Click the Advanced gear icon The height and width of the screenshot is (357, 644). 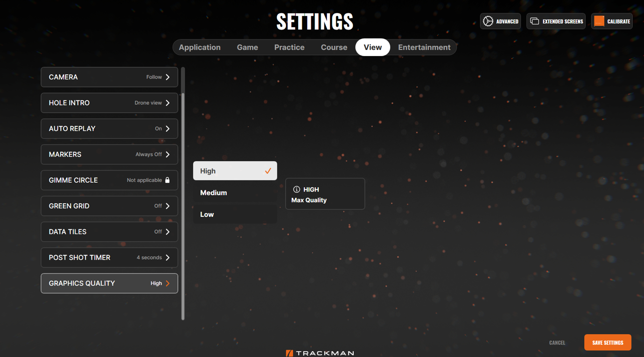[488, 21]
